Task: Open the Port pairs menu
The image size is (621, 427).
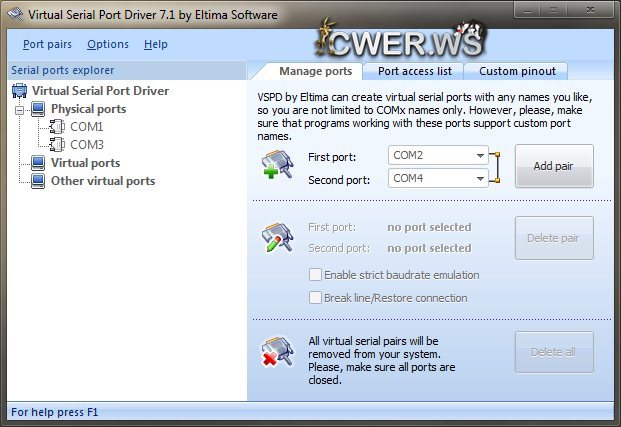Action: [x=47, y=44]
